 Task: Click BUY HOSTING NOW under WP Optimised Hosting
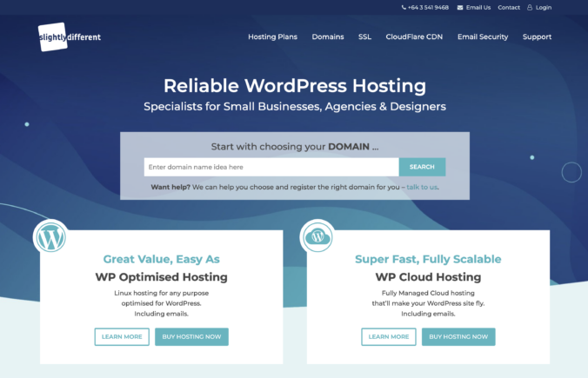click(x=191, y=337)
